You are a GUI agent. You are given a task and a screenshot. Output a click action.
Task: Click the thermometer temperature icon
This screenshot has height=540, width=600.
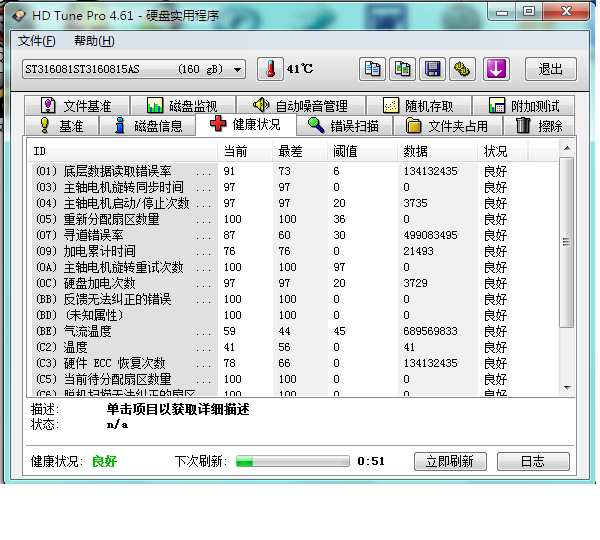click(270, 69)
